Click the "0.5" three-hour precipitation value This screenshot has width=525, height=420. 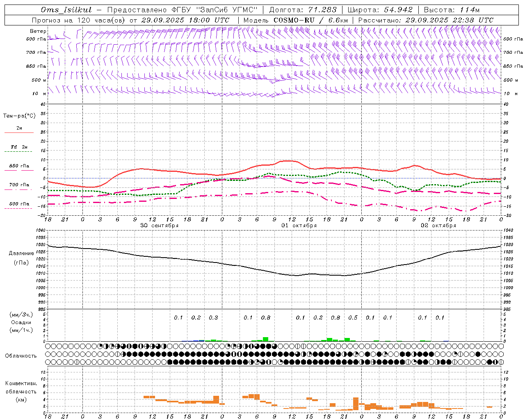coord(353,317)
